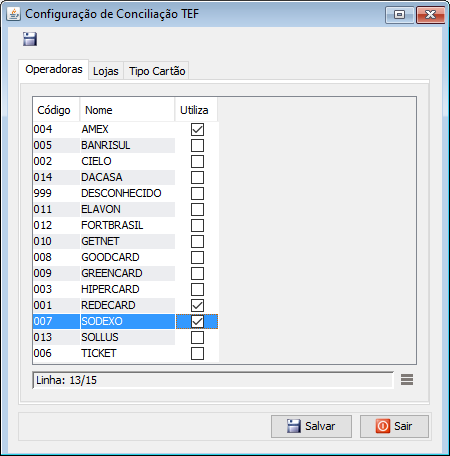This screenshot has width=450, height=456.
Task: Click the Linha: 13/15 status field
Action: [213, 380]
